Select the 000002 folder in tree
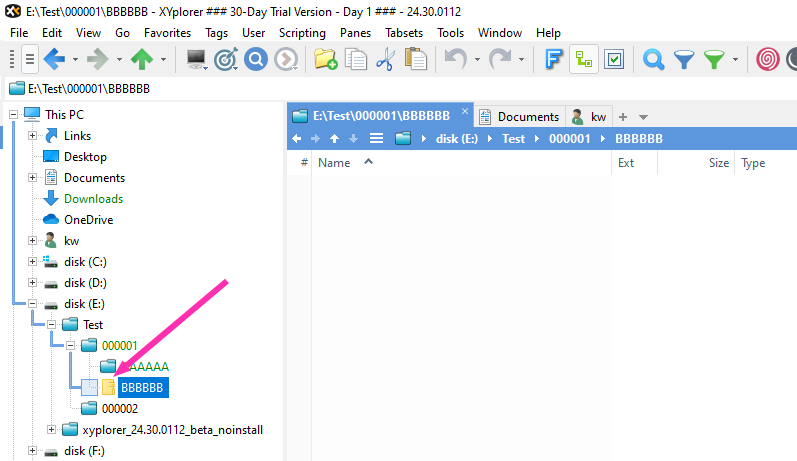This screenshot has width=797, height=461. pos(119,408)
